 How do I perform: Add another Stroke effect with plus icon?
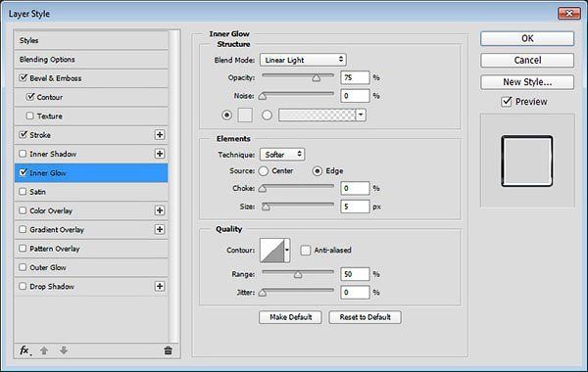pos(160,135)
